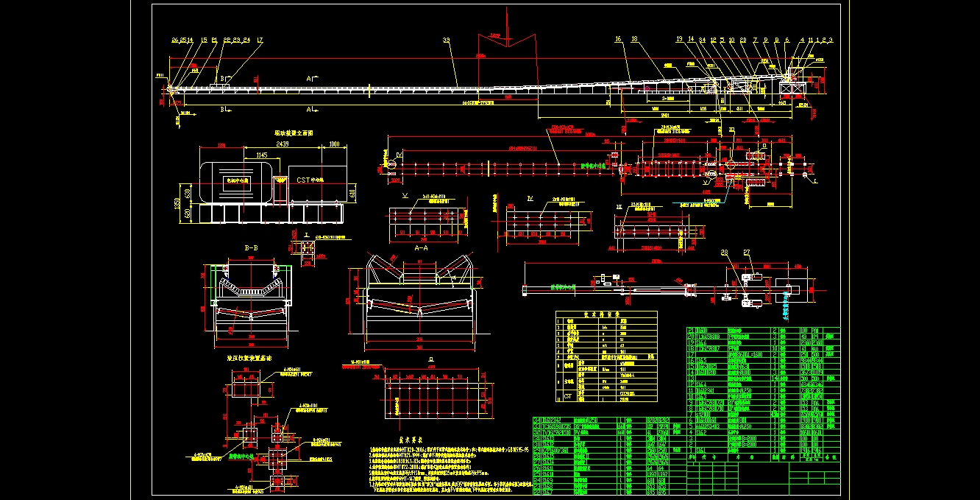Click the detail V view label
This screenshot has width=980, height=500.
(x=405, y=197)
